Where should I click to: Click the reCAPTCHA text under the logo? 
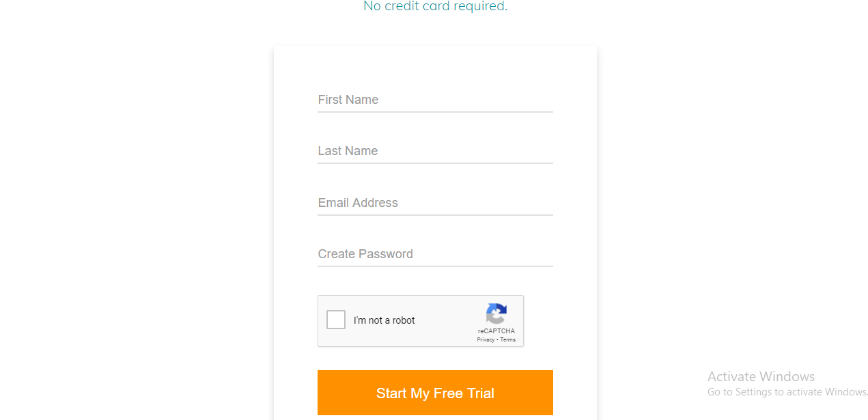(x=496, y=331)
